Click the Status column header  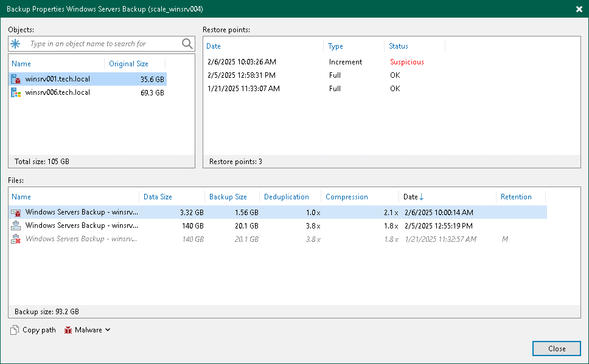(398, 46)
